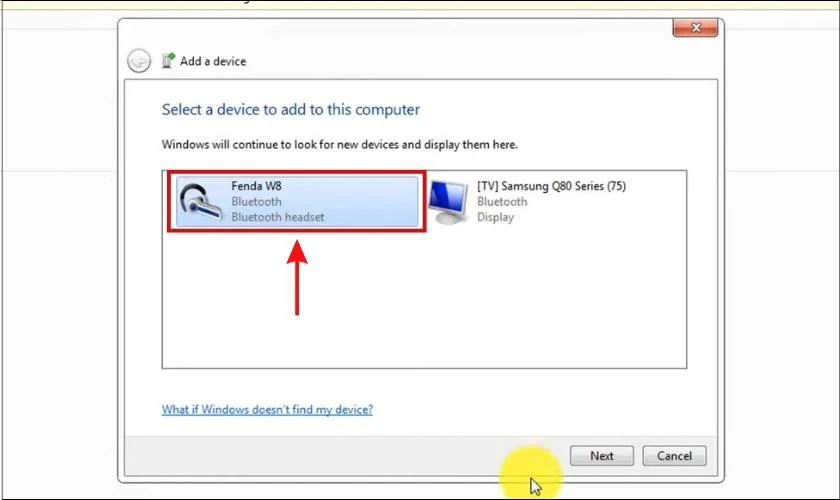
Task: Select the Samsung Q80 TV monitor icon
Action: 448,202
